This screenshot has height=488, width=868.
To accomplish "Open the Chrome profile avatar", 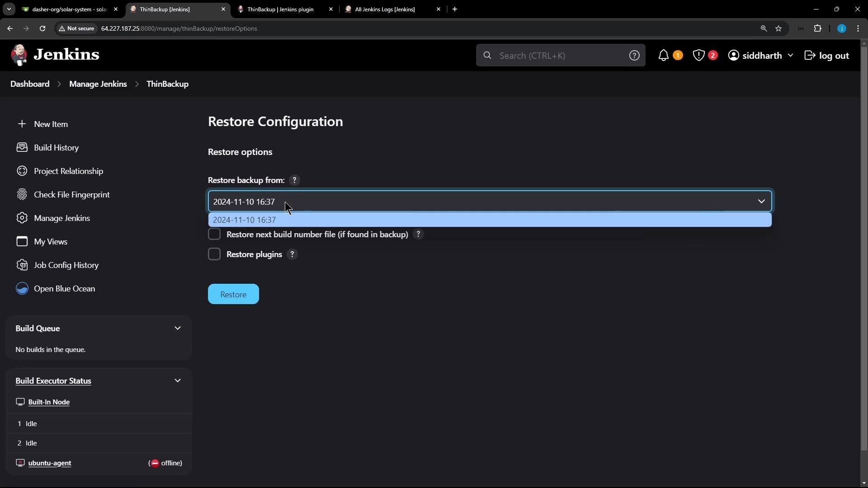I will pyautogui.click(x=841, y=28).
